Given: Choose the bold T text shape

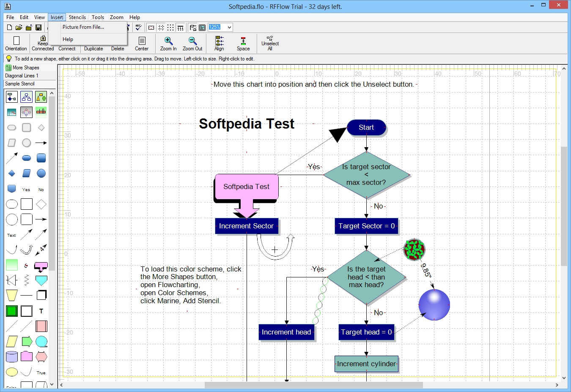Looking at the screenshot, I should click(x=41, y=311).
